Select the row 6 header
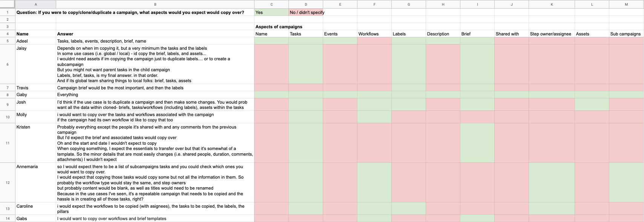 tap(8, 64)
